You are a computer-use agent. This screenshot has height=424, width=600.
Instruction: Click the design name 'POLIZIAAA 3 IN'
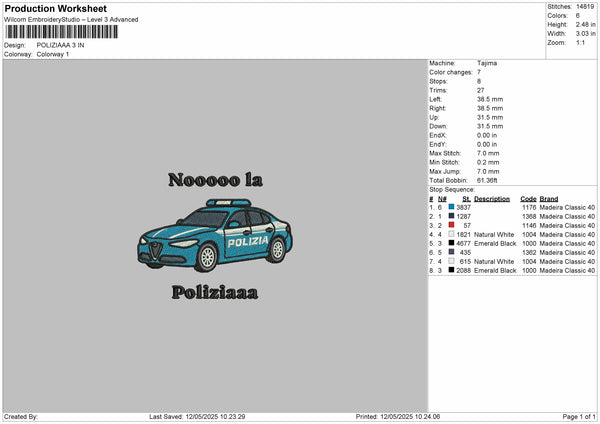click(x=60, y=45)
